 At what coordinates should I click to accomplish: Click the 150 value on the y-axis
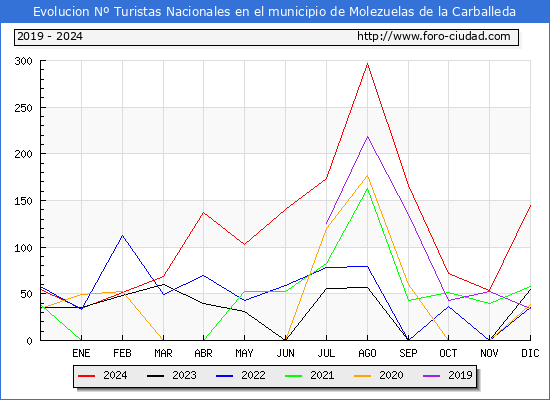pyautogui.click(x=24, y=201)
